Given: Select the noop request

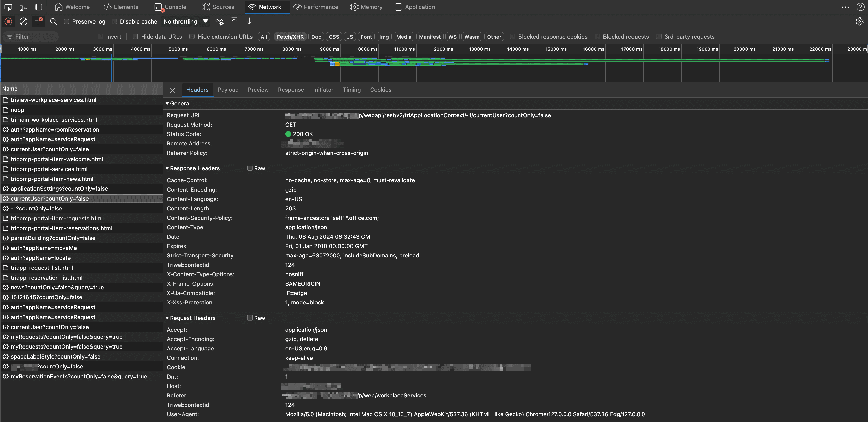Looking at the screenshot, I should click(81, 110).
